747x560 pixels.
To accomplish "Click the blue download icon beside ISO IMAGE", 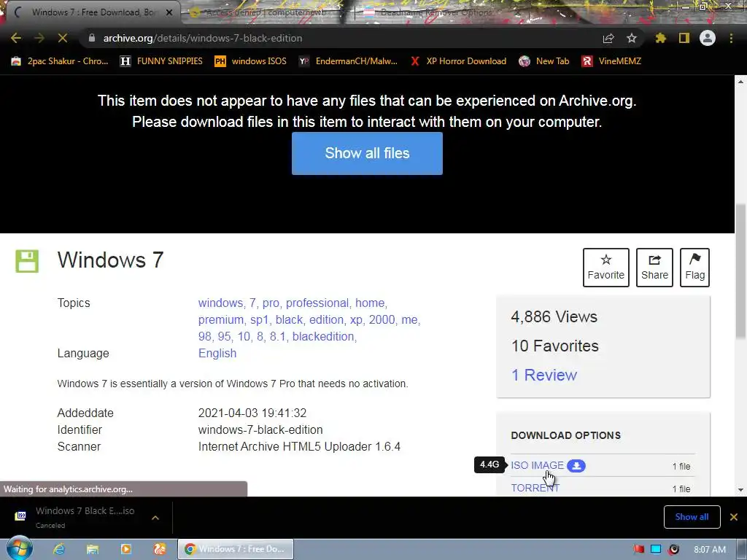I will click(576, 466).
